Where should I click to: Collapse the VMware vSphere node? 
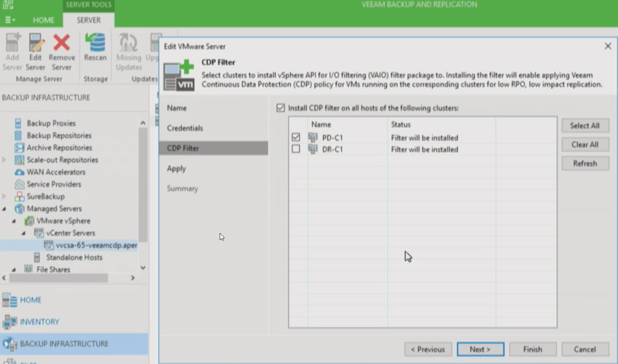coord(14,221)
